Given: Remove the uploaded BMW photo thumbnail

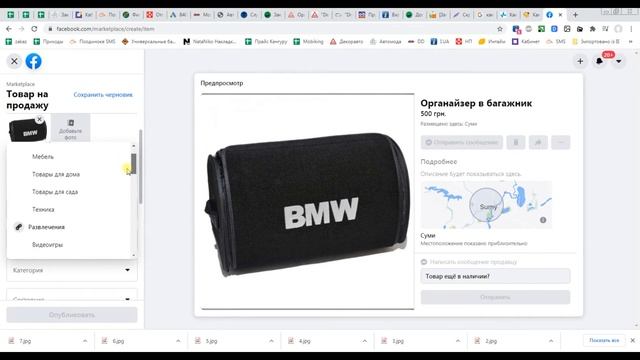Looking at the screenshot, I should (39, 120).
